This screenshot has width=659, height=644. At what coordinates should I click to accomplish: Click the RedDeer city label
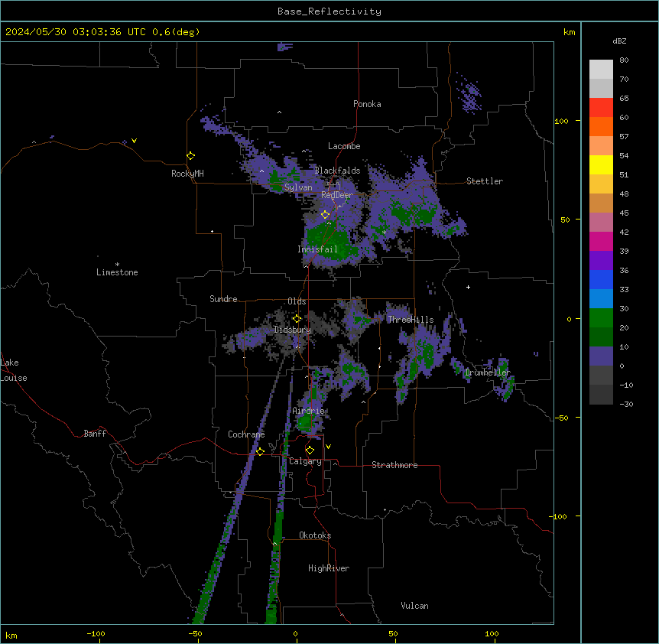336,195
